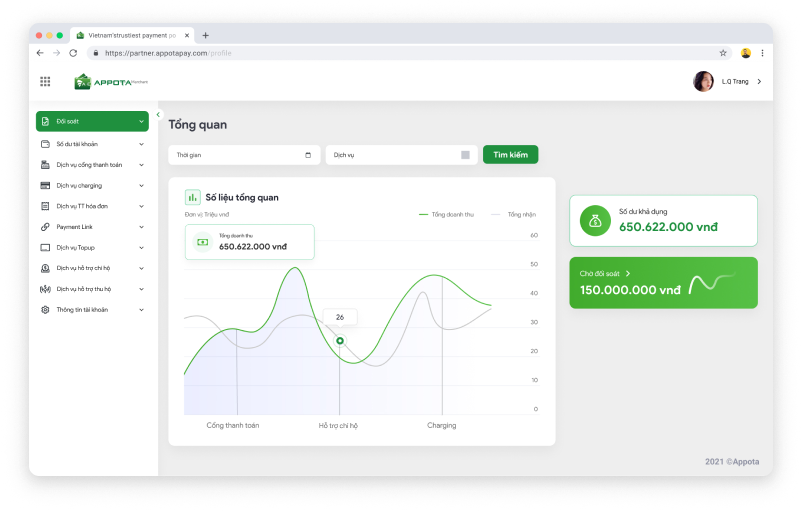
Task: Open the Chờ đối soát card
Action: (x=662, y=282)
